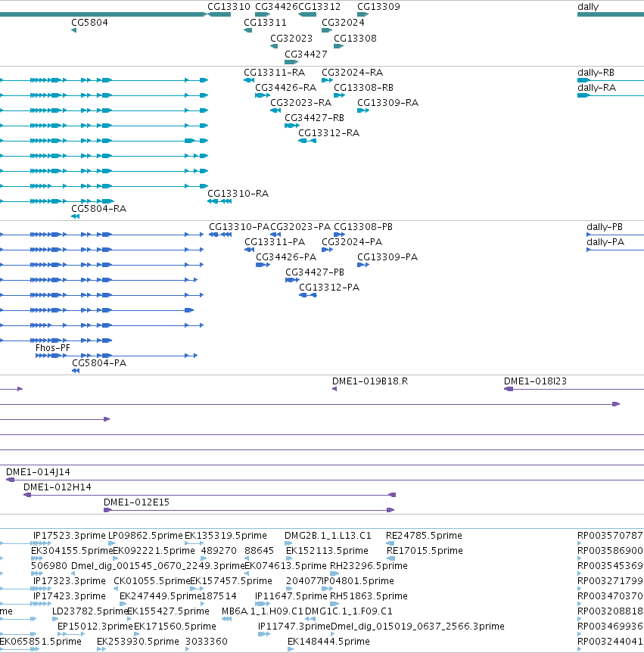Image resolution: width=644 pixels, height=653 pixels.
Task: Select transcript CG5804-RA
Action: [98, 209]
